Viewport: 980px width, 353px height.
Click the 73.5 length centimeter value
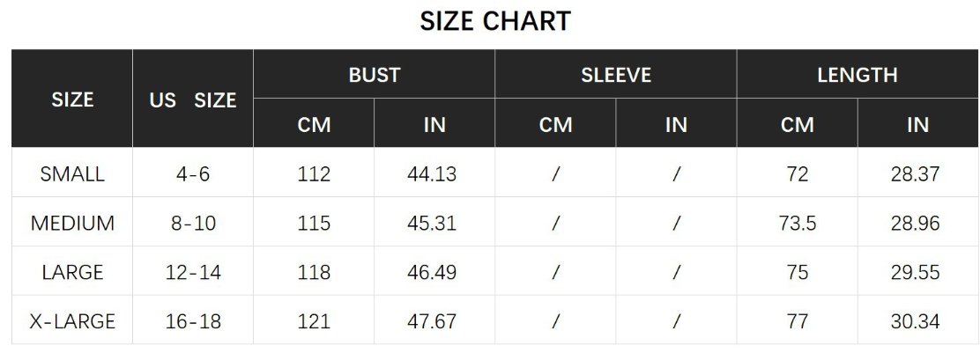tap(798, 224)
